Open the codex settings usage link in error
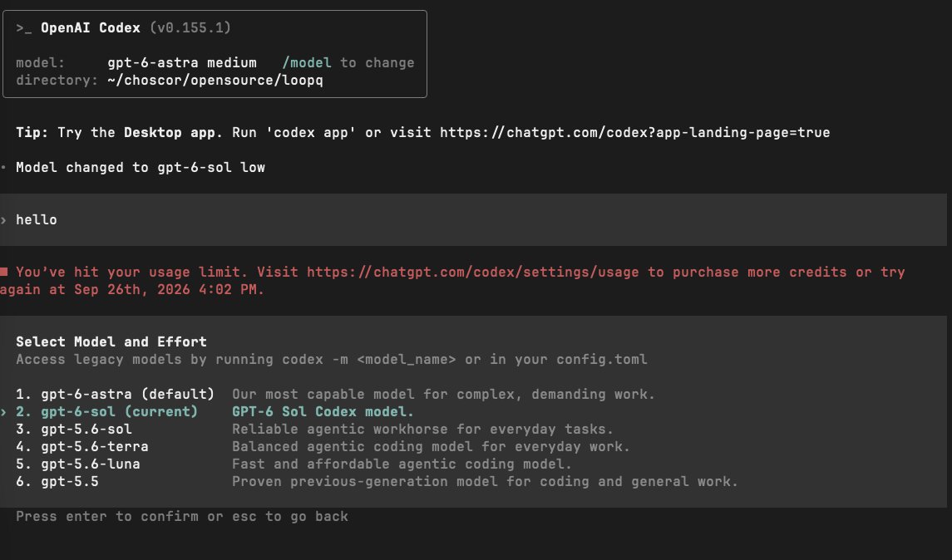Viewport: 952px width, 560px height. click(473, 273)
